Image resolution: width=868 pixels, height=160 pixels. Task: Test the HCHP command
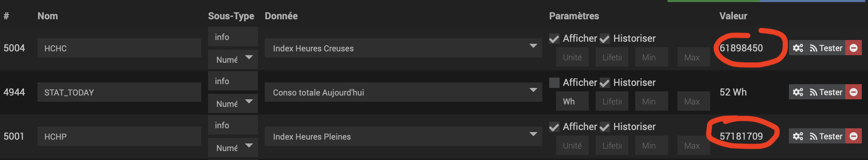coord(826,136)
